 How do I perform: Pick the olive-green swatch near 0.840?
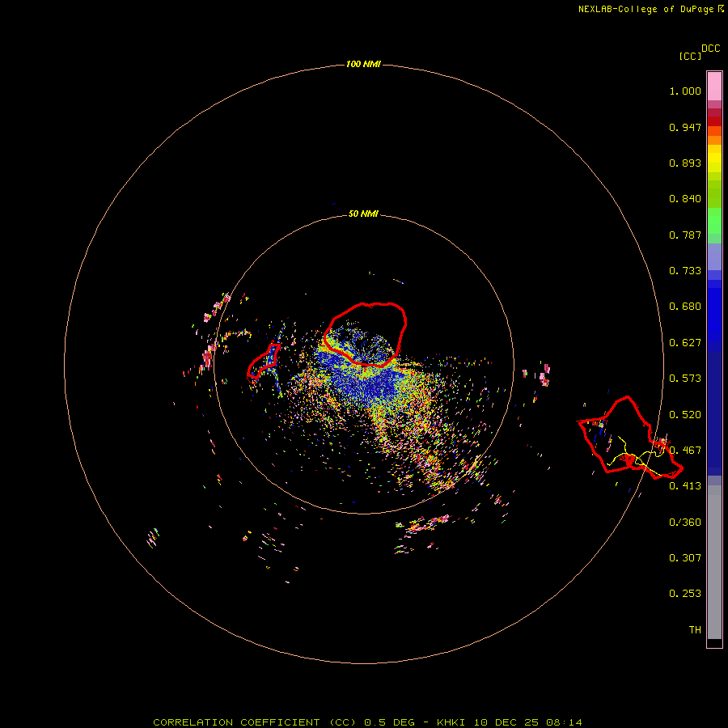point(714,194)
